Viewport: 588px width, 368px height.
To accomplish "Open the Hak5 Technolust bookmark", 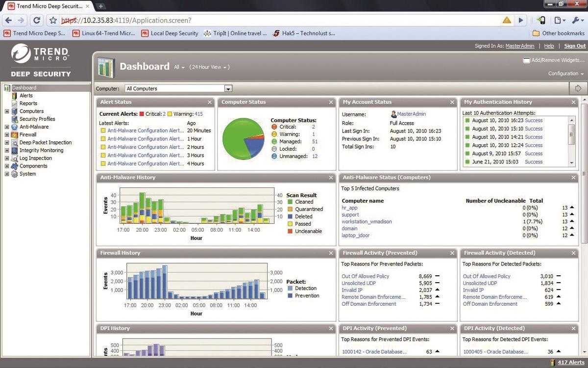I will click(304, 33).
